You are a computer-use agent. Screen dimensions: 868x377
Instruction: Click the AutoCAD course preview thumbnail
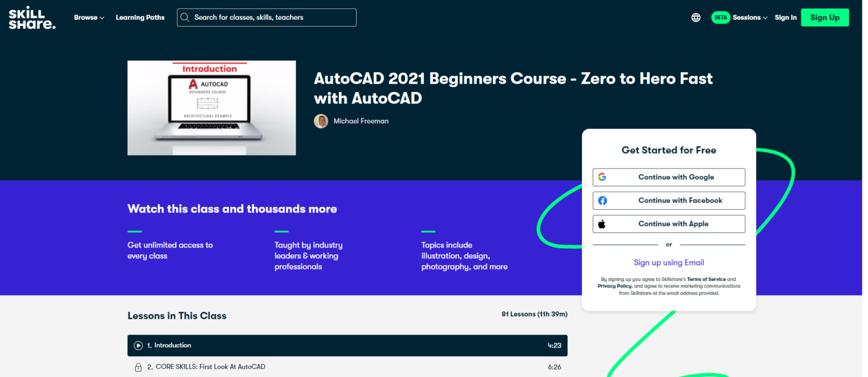[211, 107]
